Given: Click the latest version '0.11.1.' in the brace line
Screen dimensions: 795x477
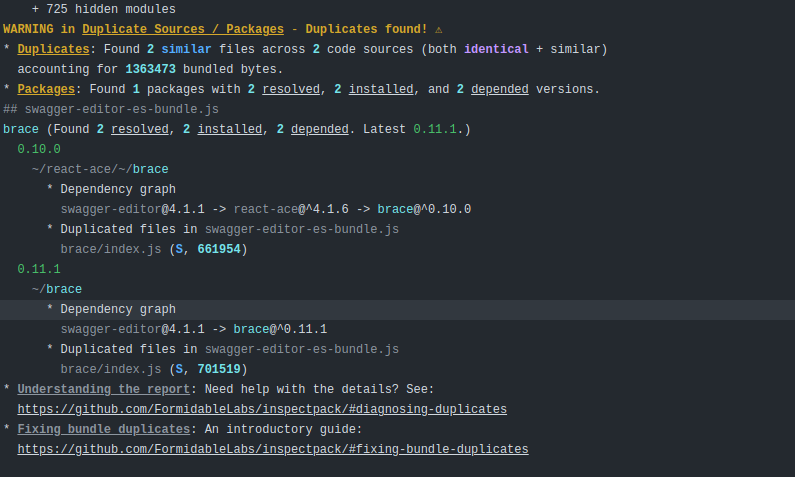Looking at the screenshot, I should (438, 129).
